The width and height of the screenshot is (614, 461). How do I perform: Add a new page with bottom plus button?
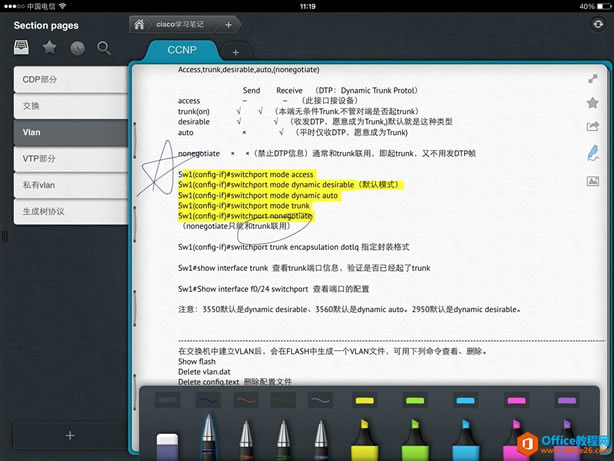coord(70,435)
